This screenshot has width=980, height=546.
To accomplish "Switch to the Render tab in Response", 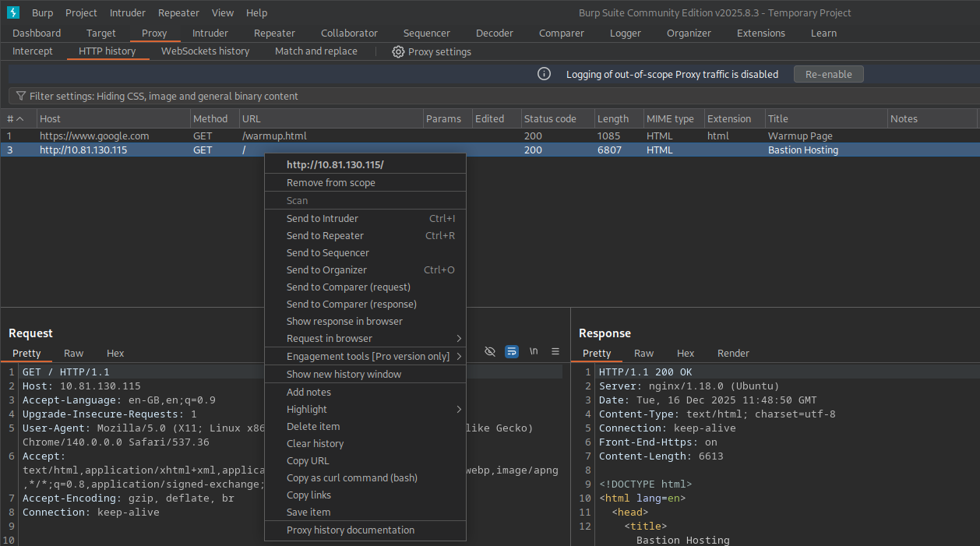I will (x=732, y=353).
